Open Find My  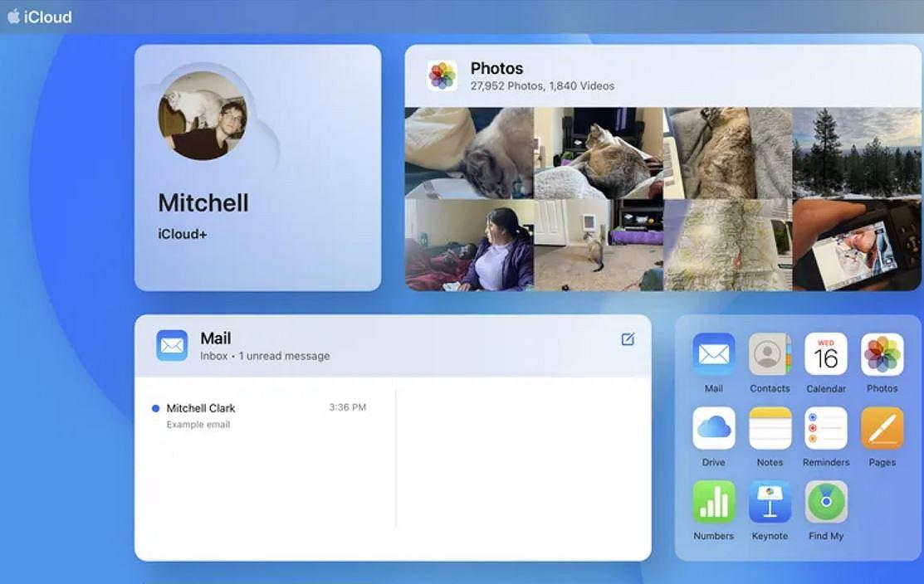(x=825, y=504)
